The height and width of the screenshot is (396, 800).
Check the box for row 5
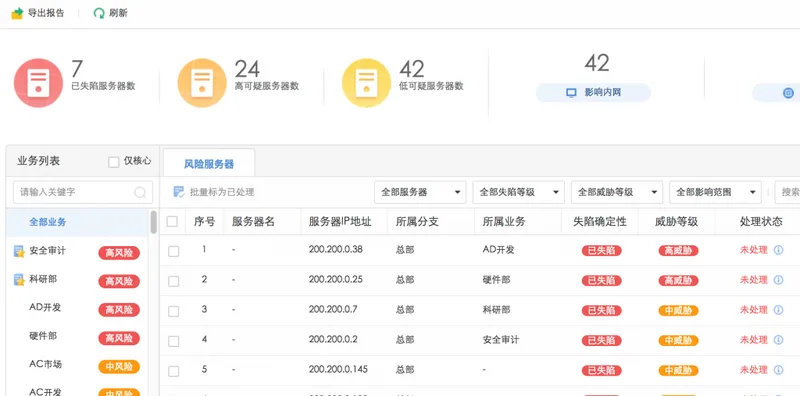[173, 372]
